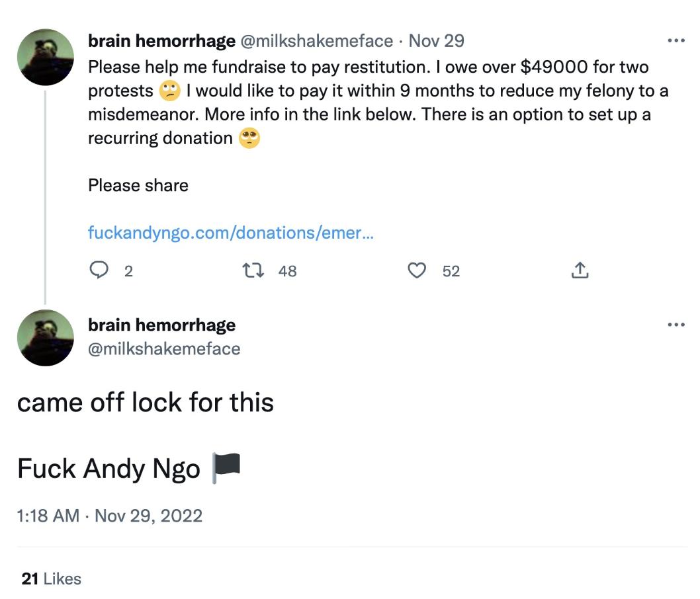This screenshot has height=599, width=700.
Task: Like the first tweet with the heart icon
Action: pyautogui.click(x=417, y=270)
